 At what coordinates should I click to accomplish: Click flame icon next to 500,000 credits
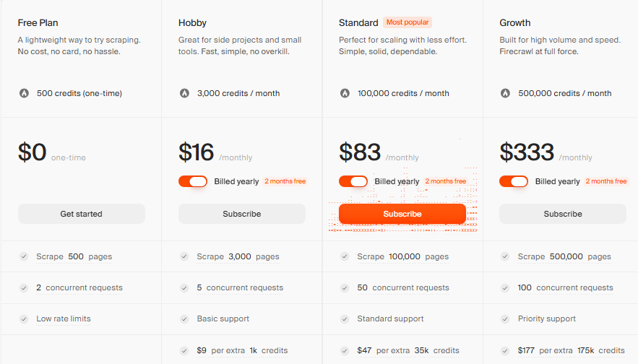[505, 93]
